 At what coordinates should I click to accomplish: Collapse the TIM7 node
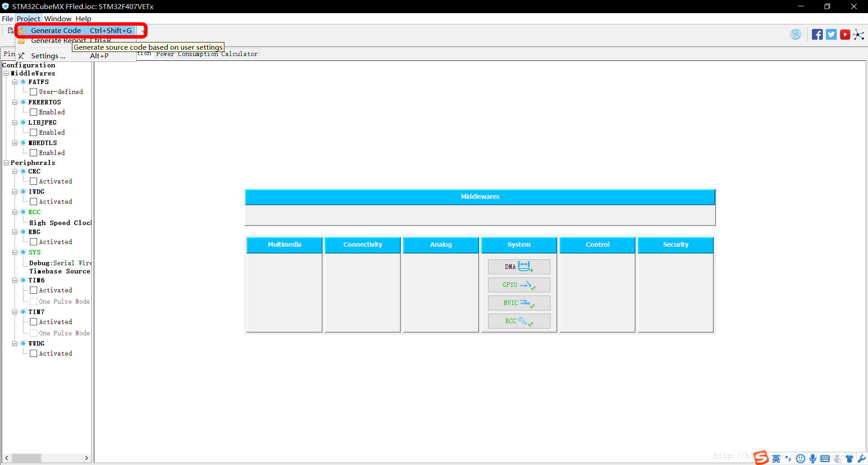(x=15, y=312)
